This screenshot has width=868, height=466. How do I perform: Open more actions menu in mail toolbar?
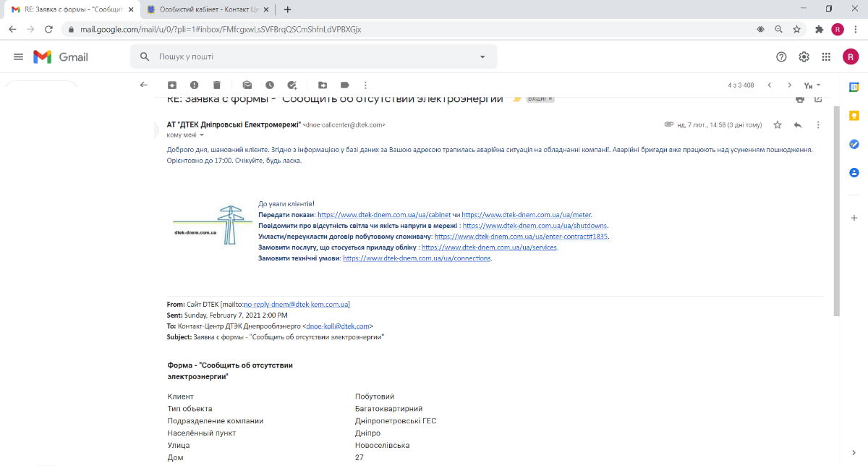click(x=365, y=85)
